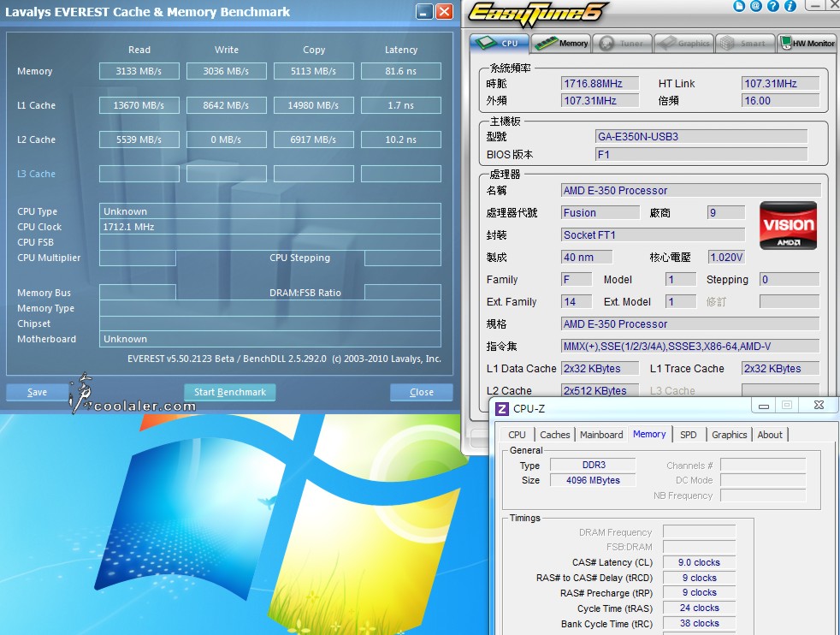Select L2 Cache Read 5539 MB/s
Image resolution: width=840 pixels, height=635 pixels.
[139, 139]
